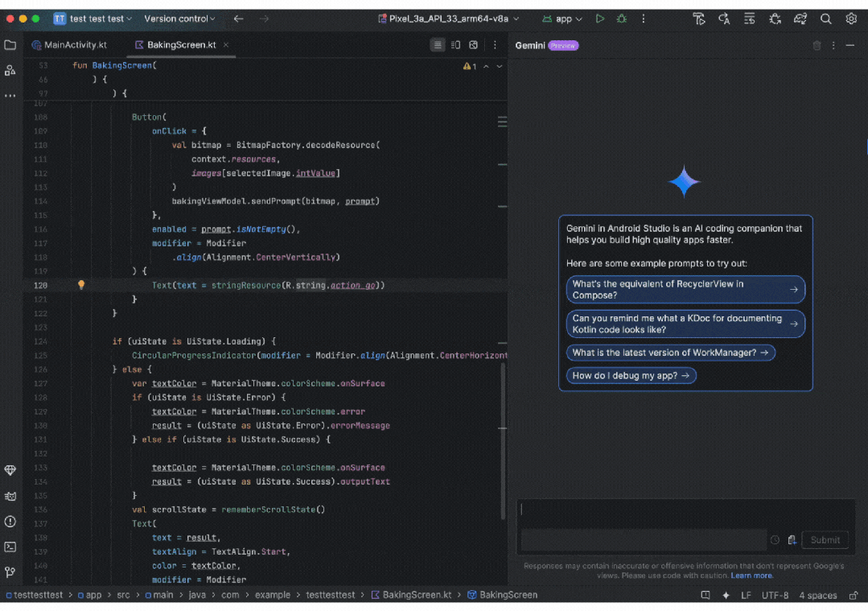Choose the 'How do I debug my app?' prompt
Screen dimensions: 868x611
pos(631,376)
